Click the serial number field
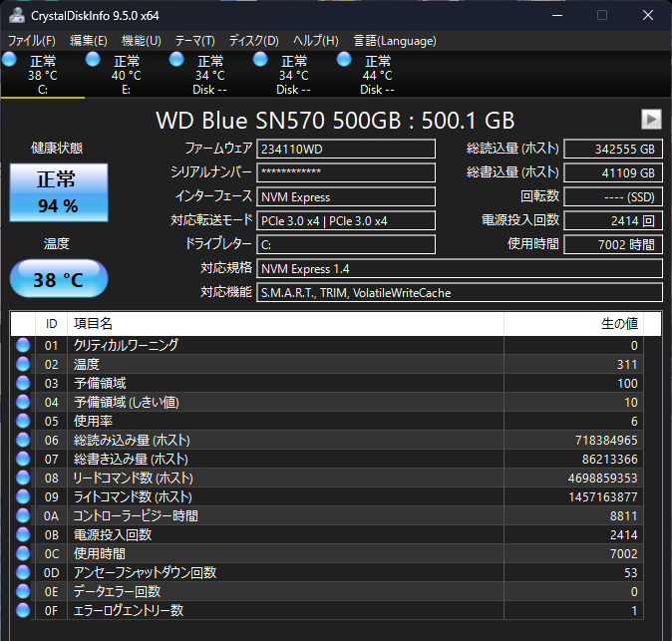Image resolution: width=672 pixels, height=641 pixels. [x=346, y=172]
